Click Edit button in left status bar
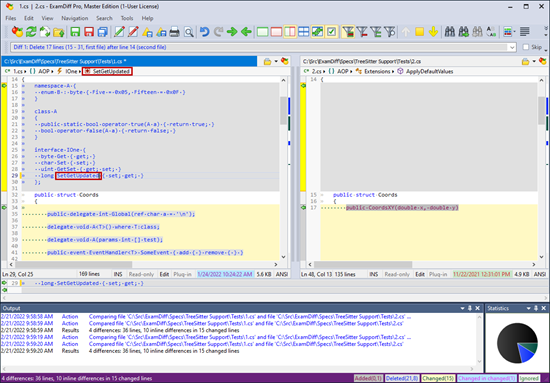Viewport: 550px width, 383px height. coord(164,274)
